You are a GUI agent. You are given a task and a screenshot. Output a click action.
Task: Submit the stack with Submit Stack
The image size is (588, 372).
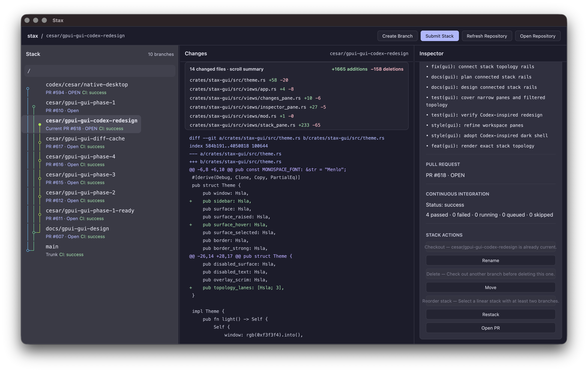[x=439, y=36]
